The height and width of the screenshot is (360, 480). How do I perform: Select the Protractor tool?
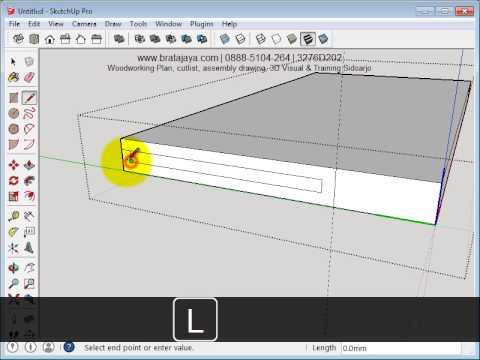tap(13, 232)
